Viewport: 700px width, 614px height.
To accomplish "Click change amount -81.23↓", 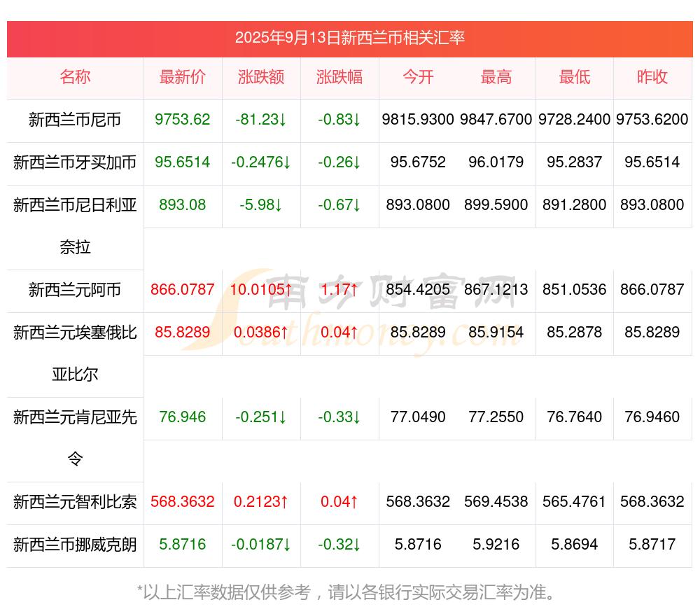I will coord(261,119).
